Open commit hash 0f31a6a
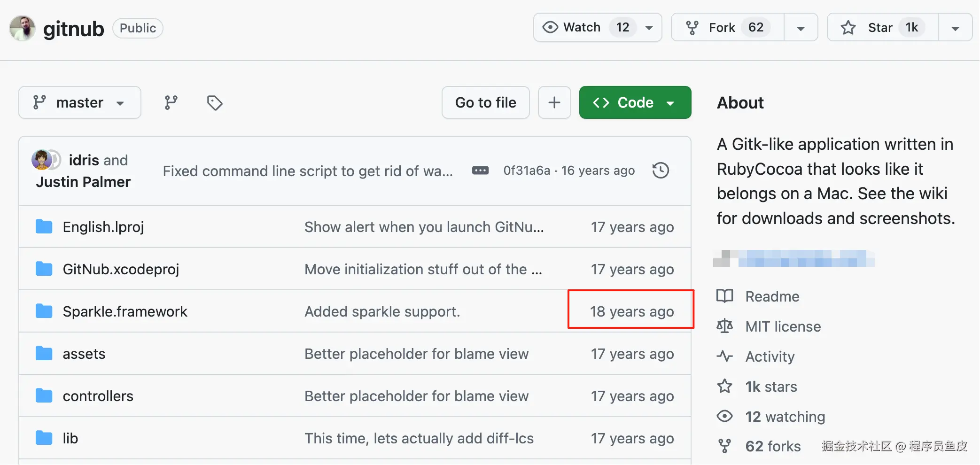Viewport: 980px width, 465px height. coord(527,170)
